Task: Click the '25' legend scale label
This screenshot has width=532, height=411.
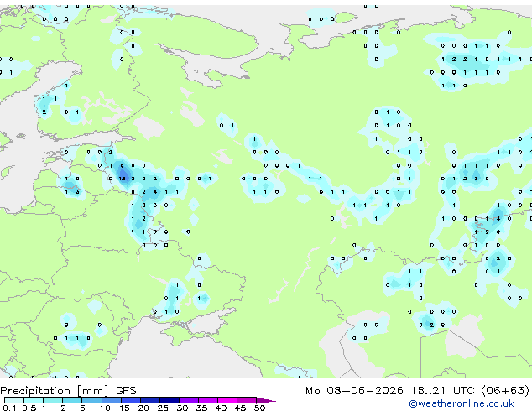Action: click(163, 408)
